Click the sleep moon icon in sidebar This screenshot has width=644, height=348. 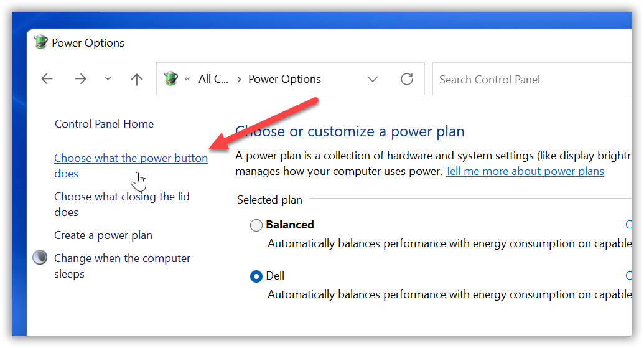pos(40,258)
